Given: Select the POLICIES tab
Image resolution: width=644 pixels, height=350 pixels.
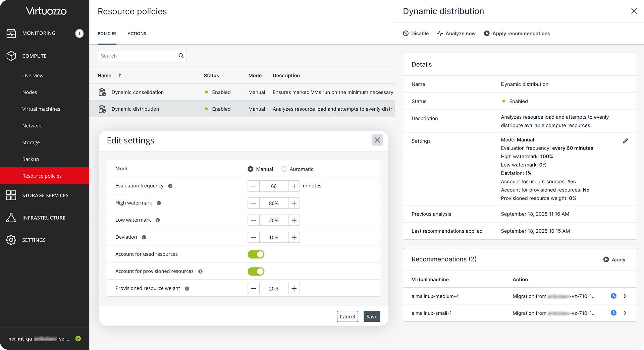Looking at the screenshot, I should [107, 34].
